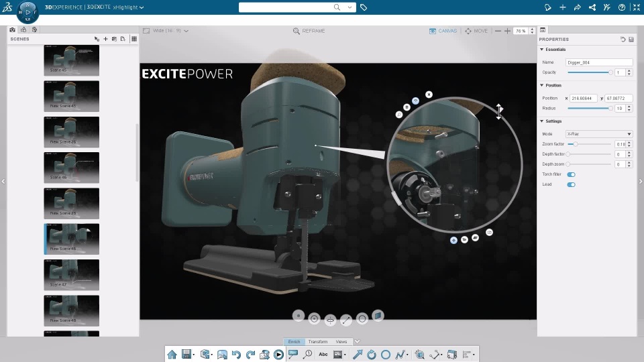Switch to the Enrich tab
The image size is (644, 362).
294,341
